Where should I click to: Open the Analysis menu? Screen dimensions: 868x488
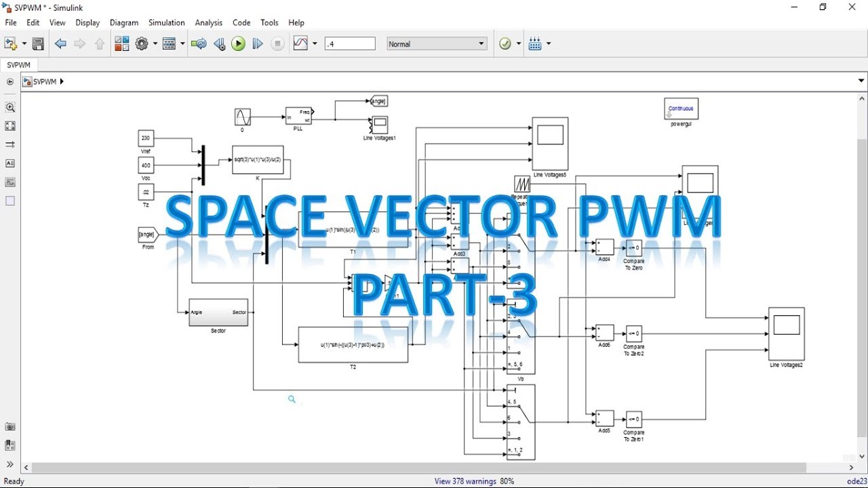click(209, 22)
